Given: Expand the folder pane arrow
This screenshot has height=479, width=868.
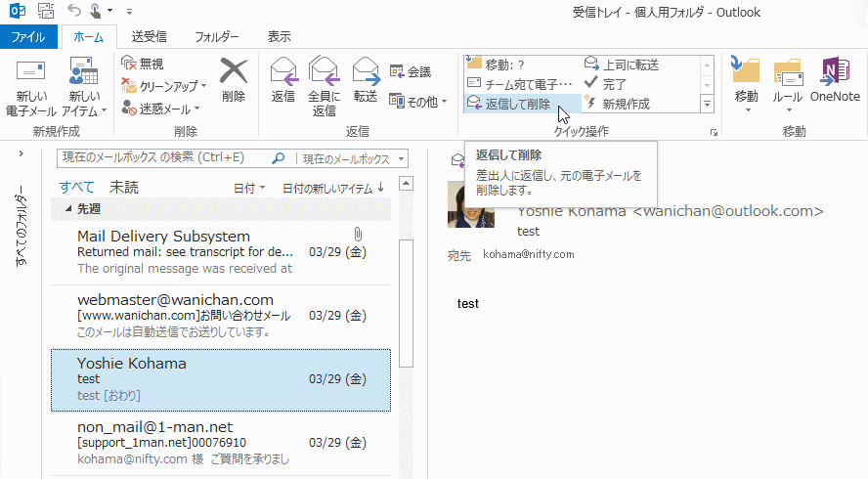Looking at the screenshot, I should click(22, 153).
